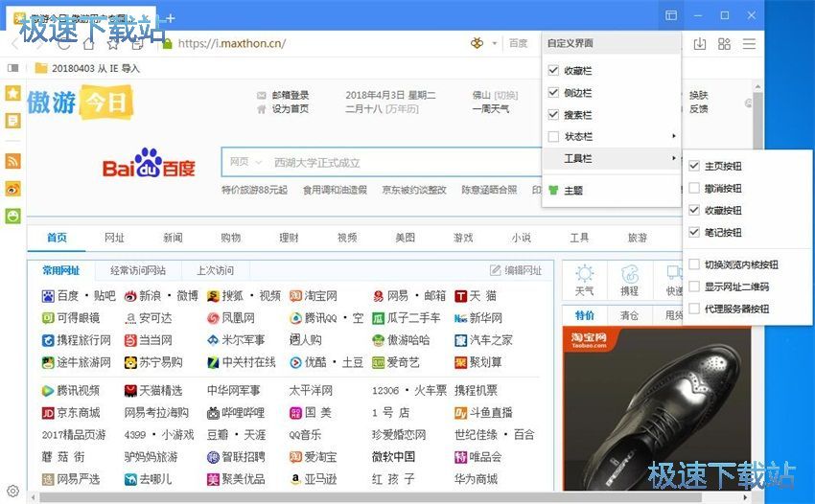
Task: Switch to the 网址 tab
Action: coord(114,238)
